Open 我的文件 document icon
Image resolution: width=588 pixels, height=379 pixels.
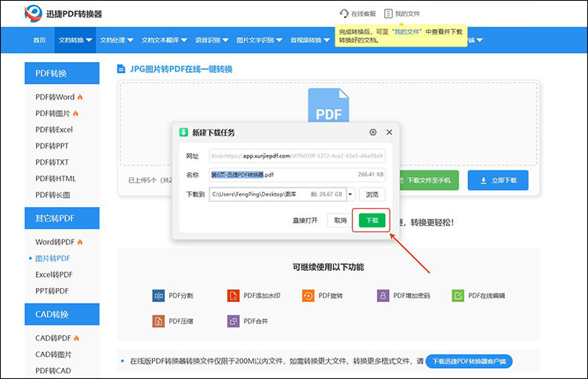point(388,13)
